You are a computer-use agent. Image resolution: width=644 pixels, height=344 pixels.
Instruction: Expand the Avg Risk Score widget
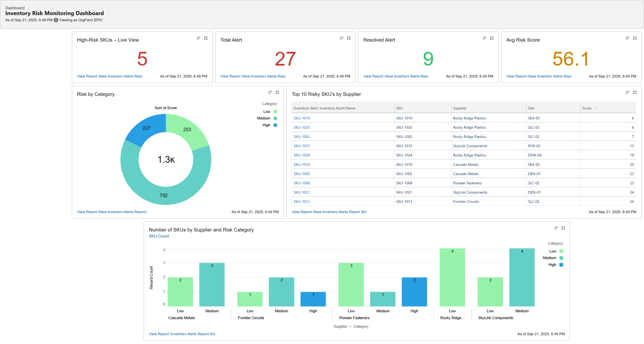(635, 38)
